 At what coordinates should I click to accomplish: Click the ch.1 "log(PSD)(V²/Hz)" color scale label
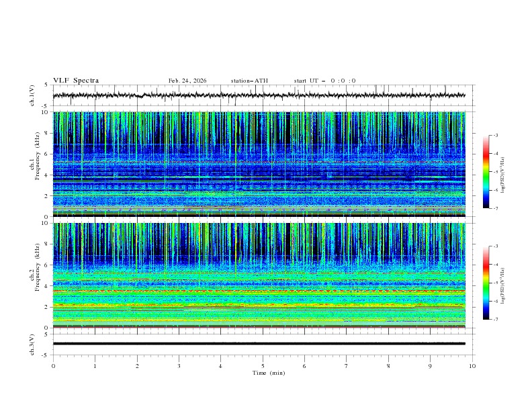tap(503, 175)
